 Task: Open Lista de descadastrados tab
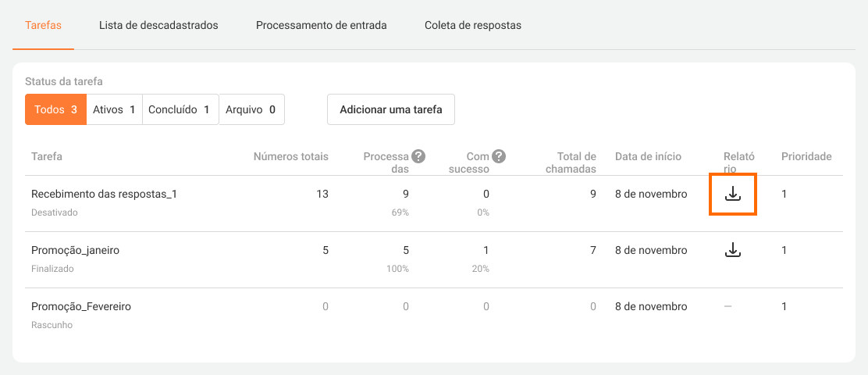coord(158,25)
